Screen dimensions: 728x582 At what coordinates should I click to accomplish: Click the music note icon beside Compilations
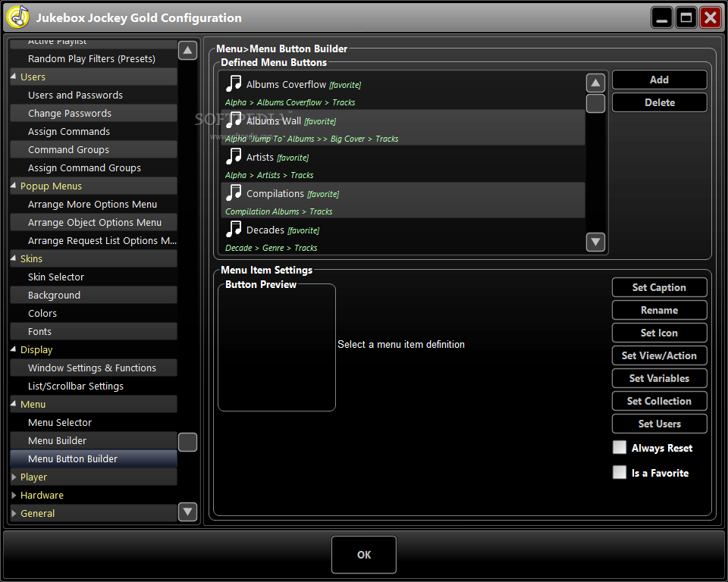[234, 192]
